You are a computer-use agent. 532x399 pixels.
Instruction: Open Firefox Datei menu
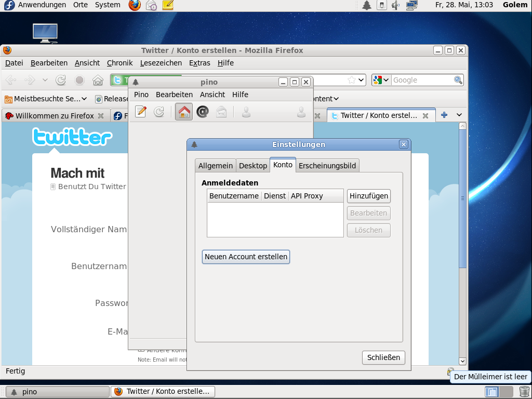click(x=14, y=63)
